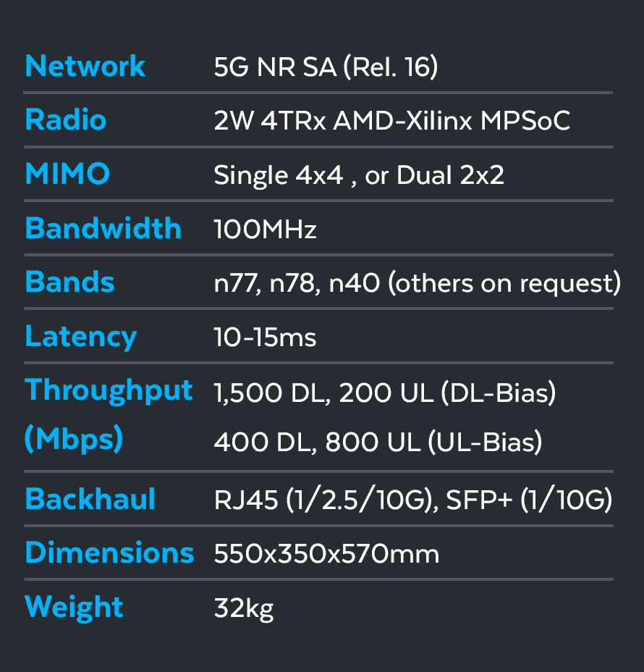The width and height of the screenshot is (644, 672).
Task: Select the 2W 4TRx AMD-Xilinx MPSoC text
Action: 391,120
